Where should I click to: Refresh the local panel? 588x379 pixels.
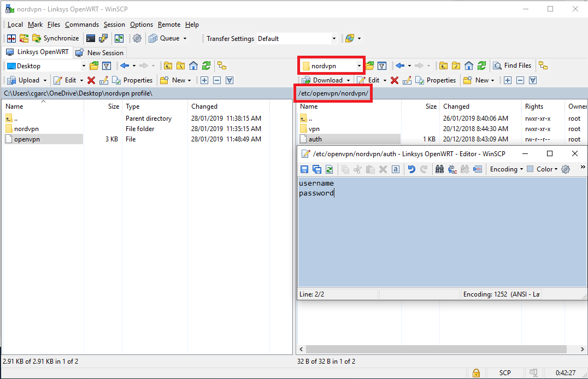click(x=206, y=66)
